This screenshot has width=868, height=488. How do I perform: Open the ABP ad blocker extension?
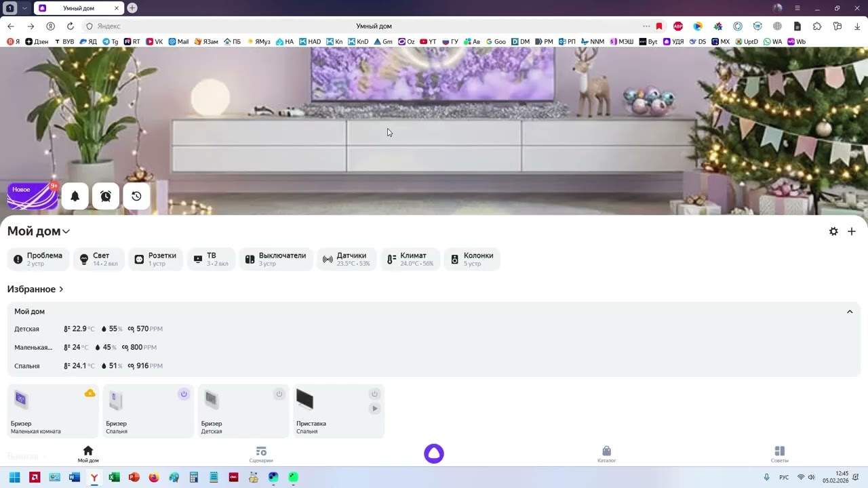[x=678, y=26]
